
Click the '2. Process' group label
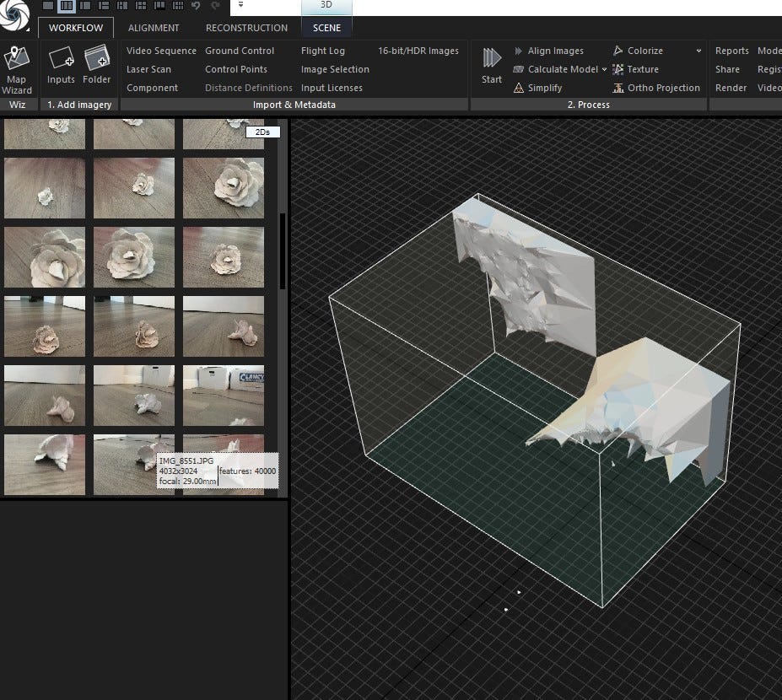(x=589, y=105)
